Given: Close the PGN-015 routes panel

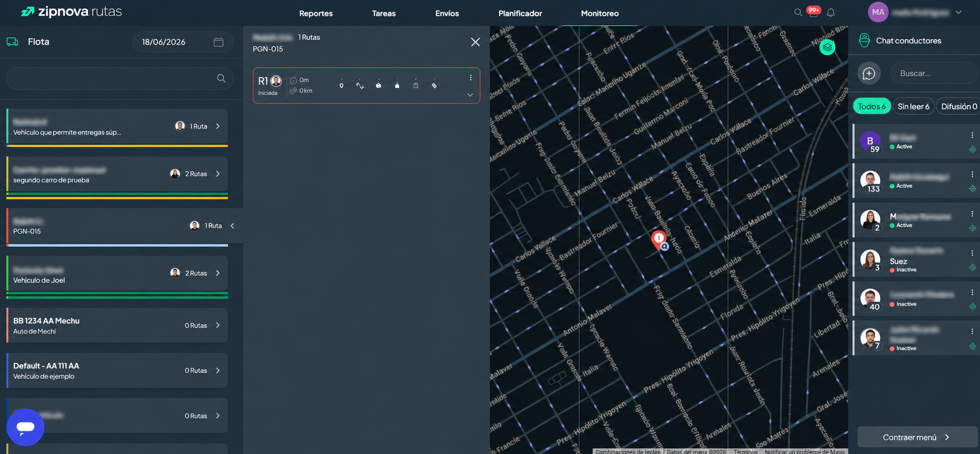Looking at the screenshot, I should 475,42.
